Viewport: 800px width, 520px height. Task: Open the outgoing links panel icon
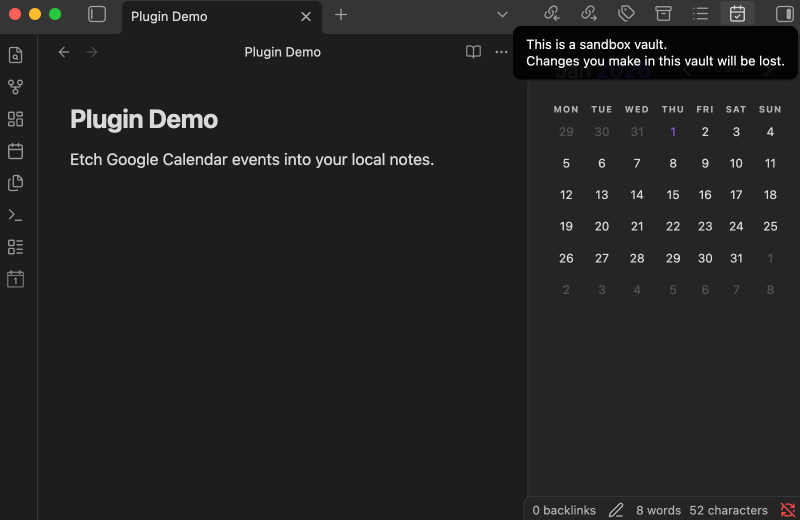pos(589,13)
